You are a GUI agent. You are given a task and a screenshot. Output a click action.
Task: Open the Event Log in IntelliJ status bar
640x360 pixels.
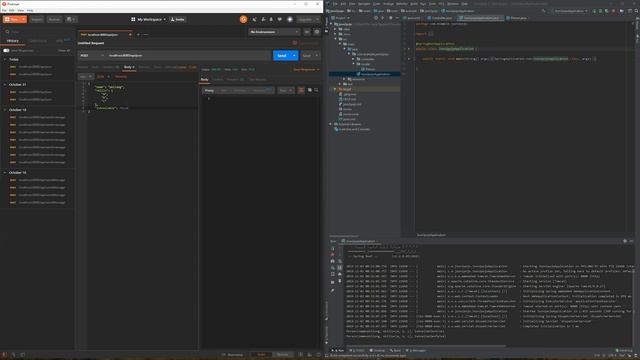click(624, 351)
